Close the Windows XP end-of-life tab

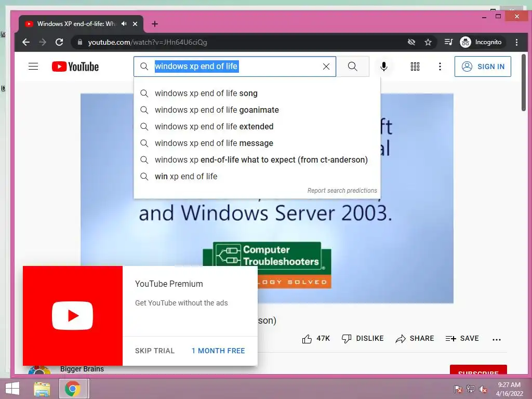(x=135, y=24)
